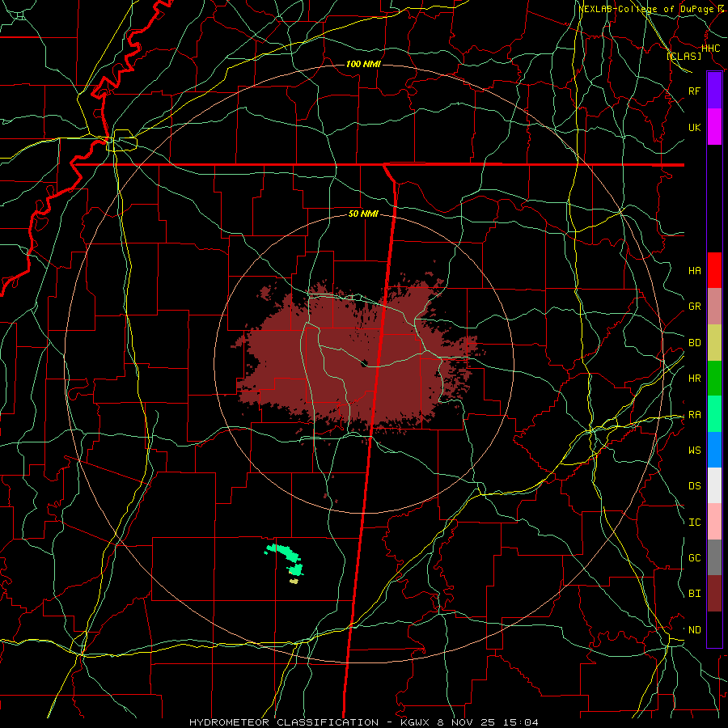Click the WS legend label
Screen dimensions: 728x728
pyautogui.click(x=695, y=451)
